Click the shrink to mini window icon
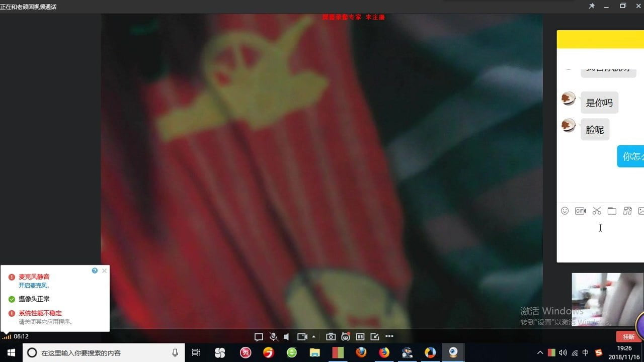644x362 pixels. [x=375, y=337]
